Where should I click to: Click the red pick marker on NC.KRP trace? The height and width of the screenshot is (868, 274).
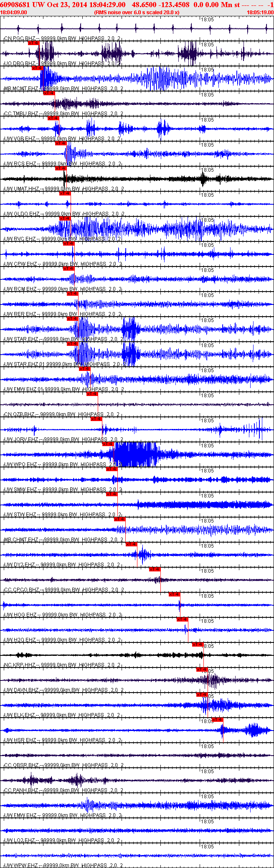pos(198,644)
